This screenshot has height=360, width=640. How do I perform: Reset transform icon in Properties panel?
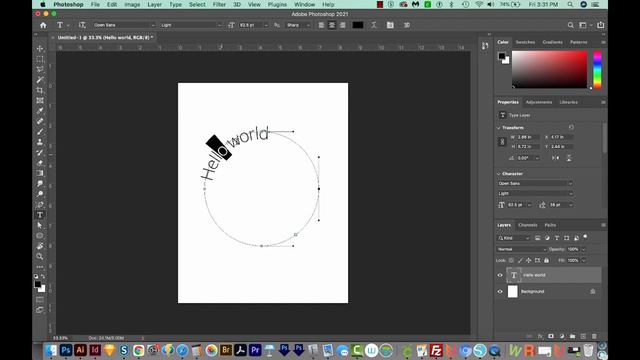coord(571,128)
